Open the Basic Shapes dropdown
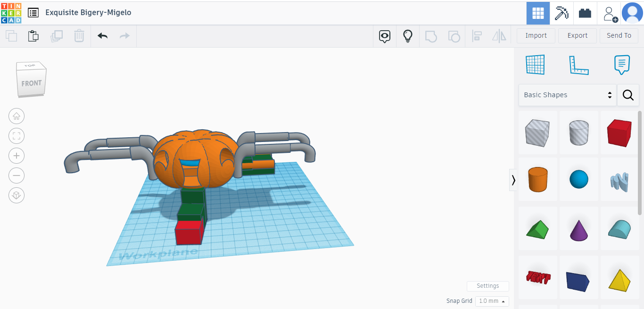 567,95
